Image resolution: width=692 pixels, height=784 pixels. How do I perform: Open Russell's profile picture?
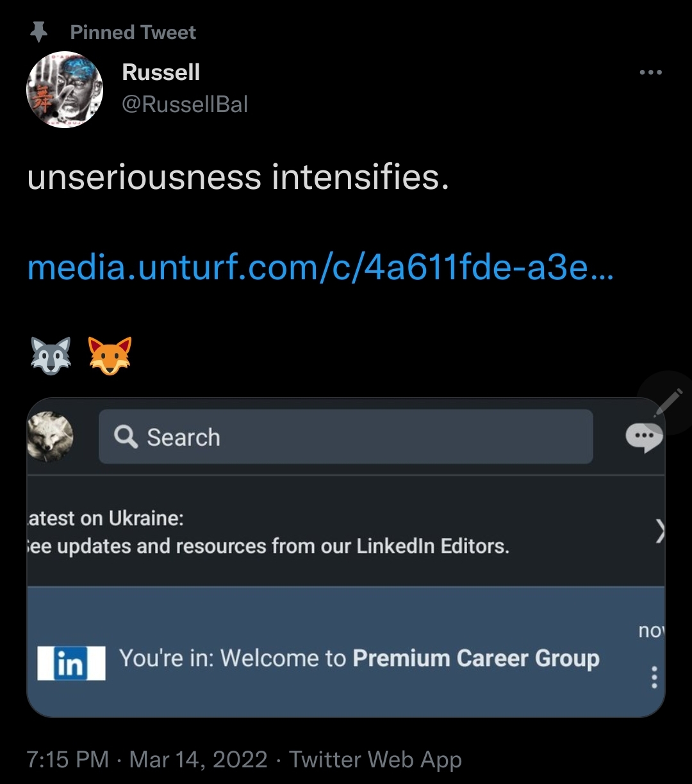[x=64, y=90]
